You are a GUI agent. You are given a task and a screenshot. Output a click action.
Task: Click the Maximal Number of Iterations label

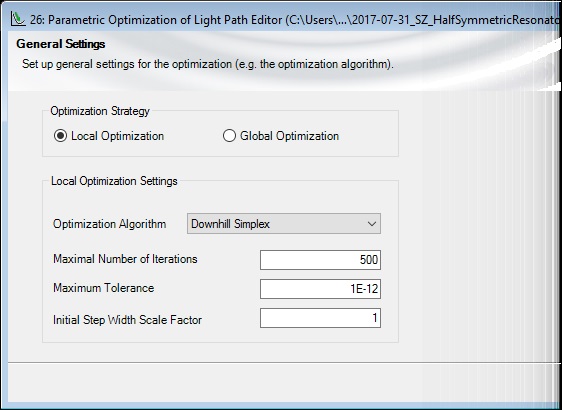125,259
